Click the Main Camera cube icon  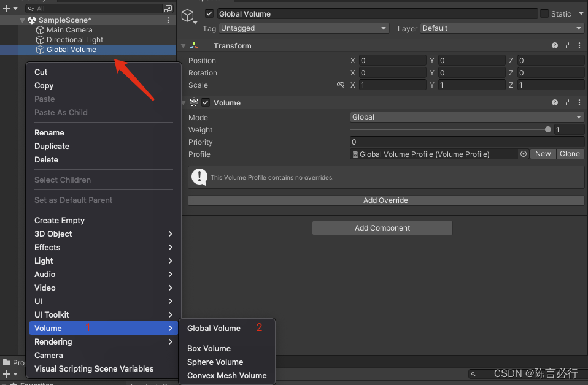point(41,30)
